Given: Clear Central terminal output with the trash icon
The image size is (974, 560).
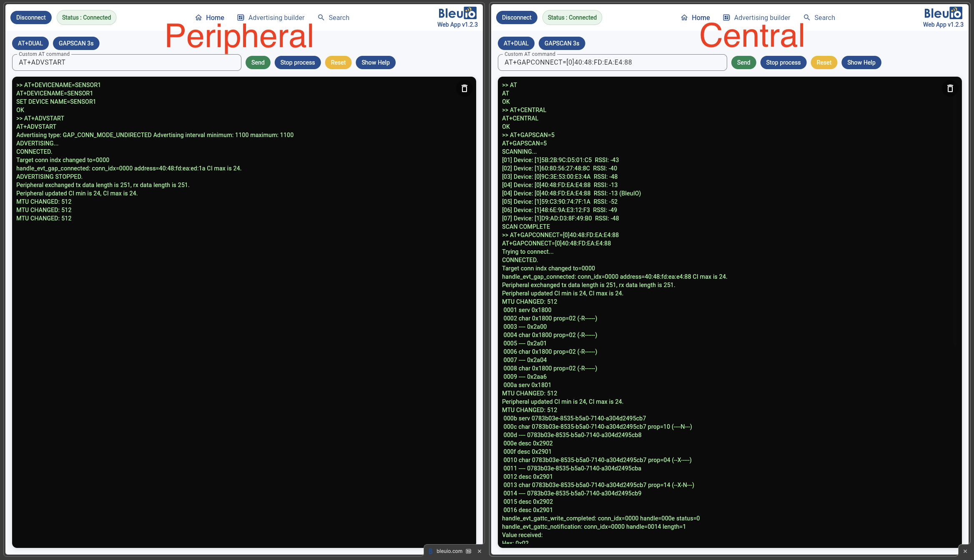Looking at the screenshot, I should pyautogui.click(x=949, y=89).
